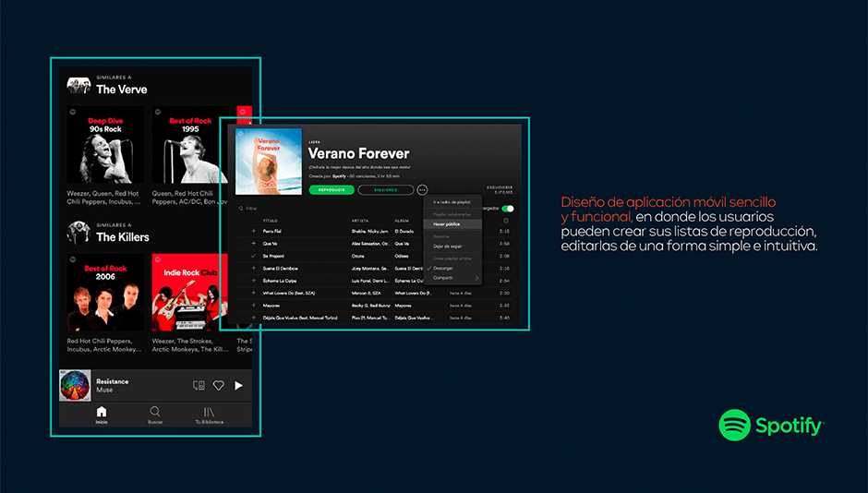Add What Lovers Do with plus icon
Screen dimensions: 868x493
click(254, 294)
